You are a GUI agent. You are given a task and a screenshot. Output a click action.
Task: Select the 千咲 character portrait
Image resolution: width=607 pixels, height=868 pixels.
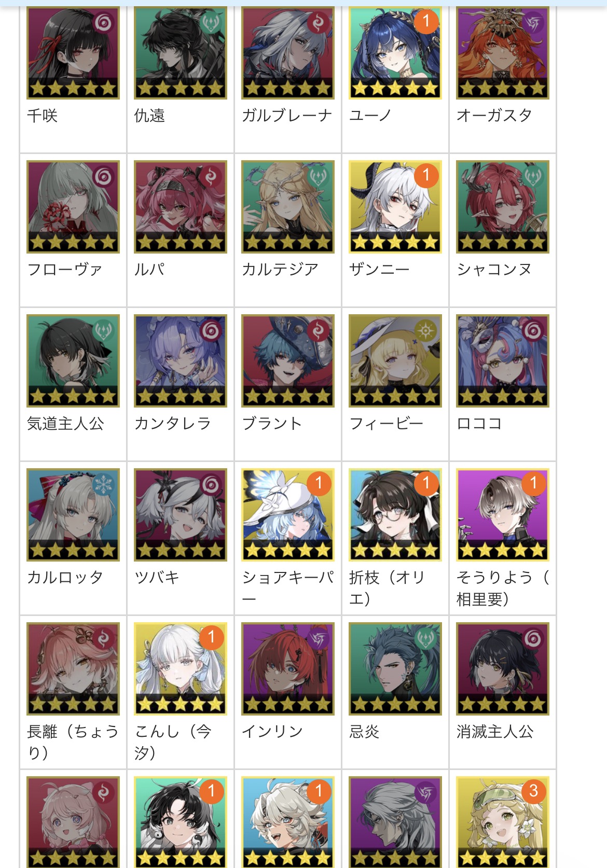pos(73,52)
